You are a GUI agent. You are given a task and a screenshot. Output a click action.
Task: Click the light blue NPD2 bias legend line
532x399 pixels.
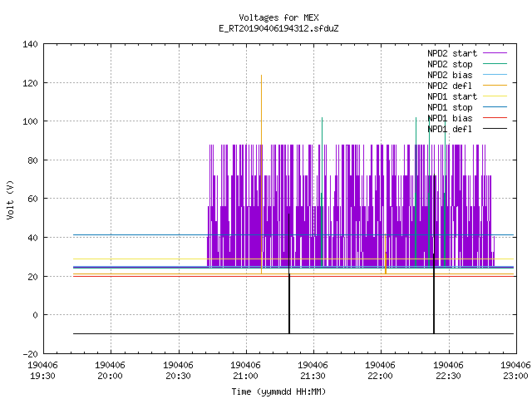tap(495, 74)
